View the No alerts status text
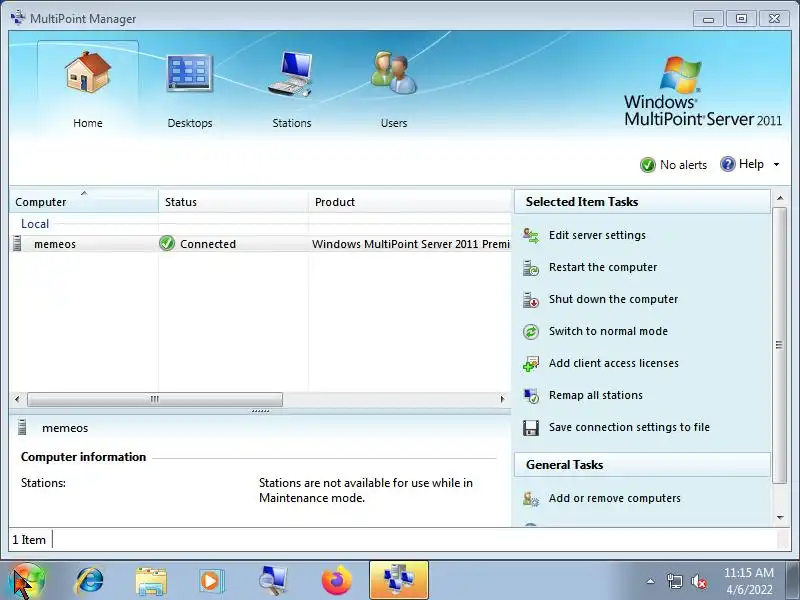 [683, 165]
